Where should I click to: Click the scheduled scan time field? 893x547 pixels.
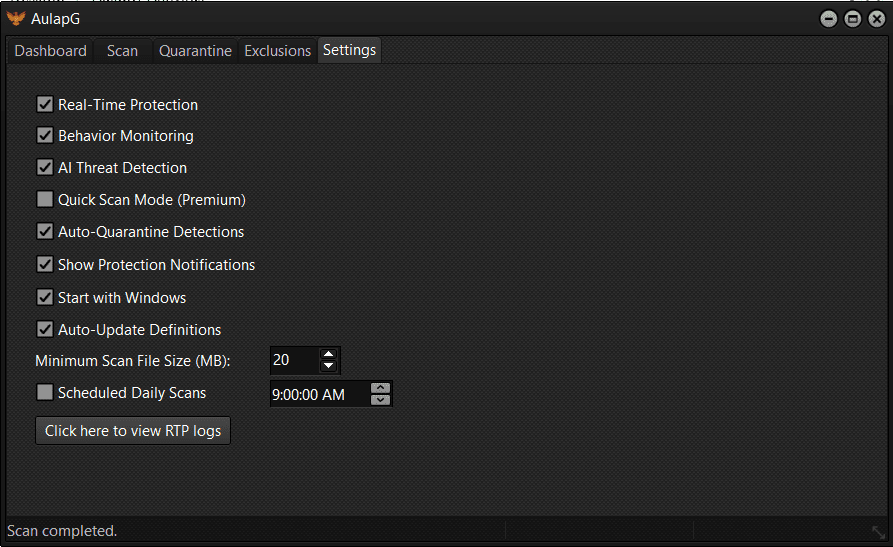(x=318, y=394)
